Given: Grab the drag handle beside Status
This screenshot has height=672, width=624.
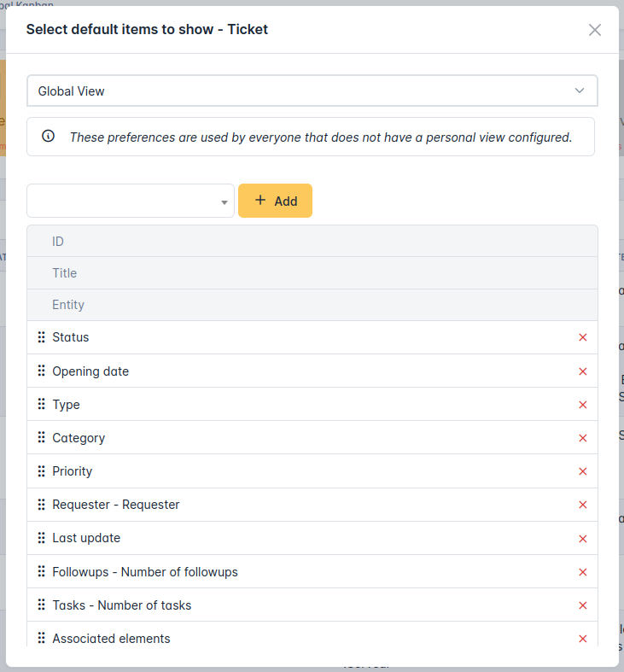Looking at the screenshot, I should click(41, 337).
